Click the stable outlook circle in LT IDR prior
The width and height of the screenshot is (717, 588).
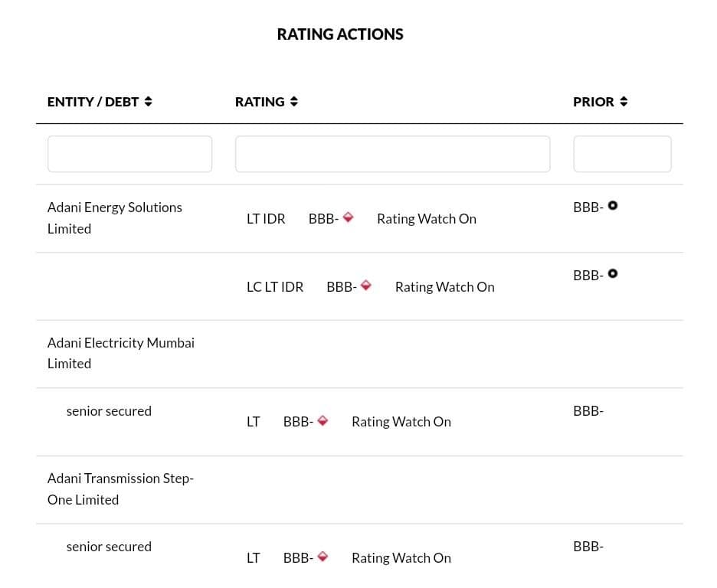point(613,206)
